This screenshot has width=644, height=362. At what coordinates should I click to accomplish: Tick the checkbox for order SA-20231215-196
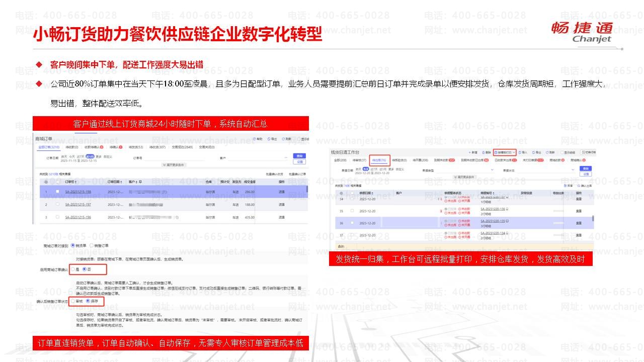[x=57, y=217]
